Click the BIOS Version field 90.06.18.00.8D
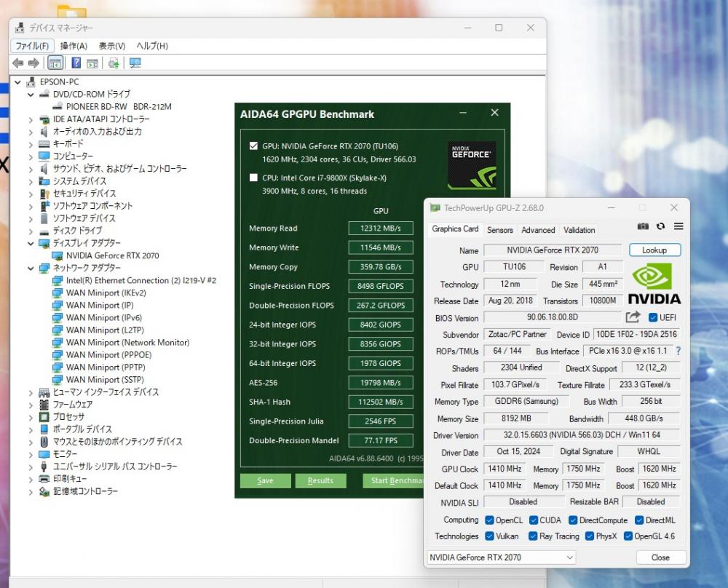 553,317
